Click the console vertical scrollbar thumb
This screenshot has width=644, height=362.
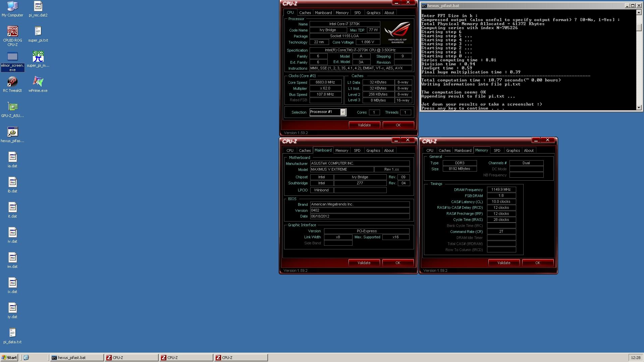pos(639,28)
